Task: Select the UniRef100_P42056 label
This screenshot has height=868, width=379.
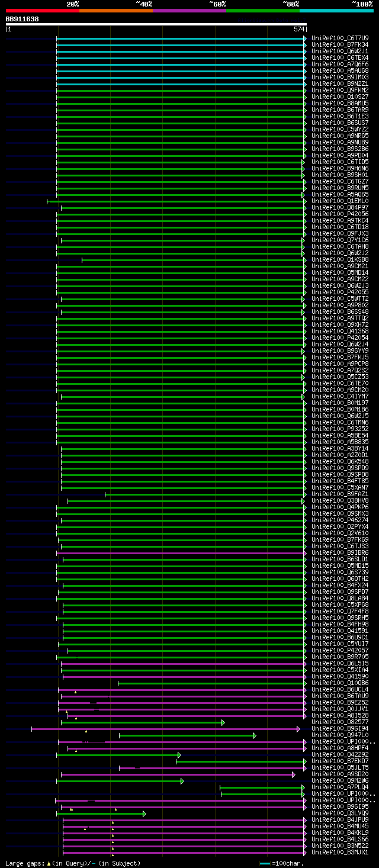Action: tap(340, 214)
